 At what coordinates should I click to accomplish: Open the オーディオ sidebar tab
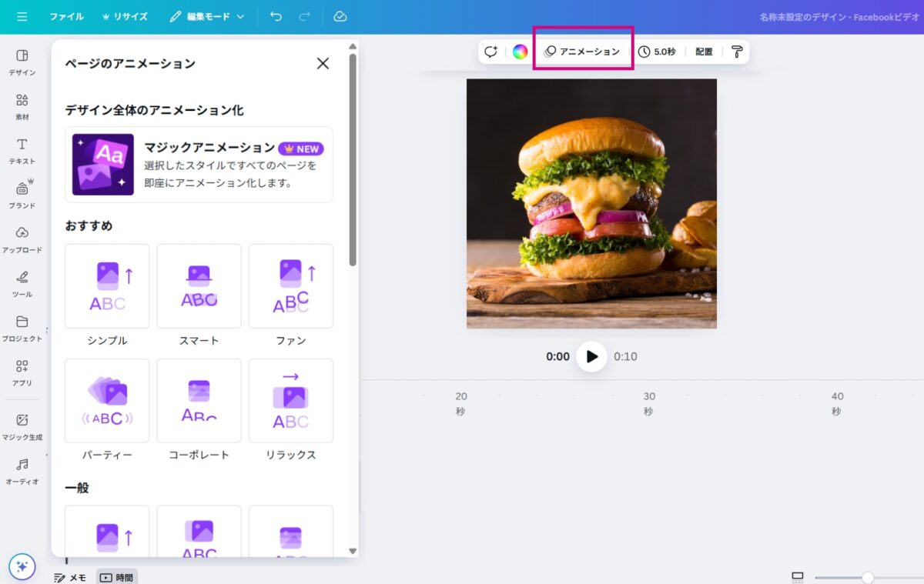[x=22, y=472]
